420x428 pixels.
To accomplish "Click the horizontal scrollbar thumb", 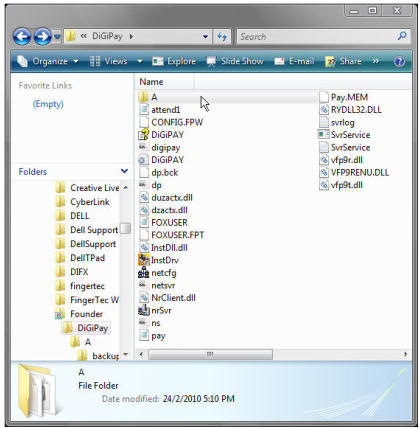I will tap(210, 354).
